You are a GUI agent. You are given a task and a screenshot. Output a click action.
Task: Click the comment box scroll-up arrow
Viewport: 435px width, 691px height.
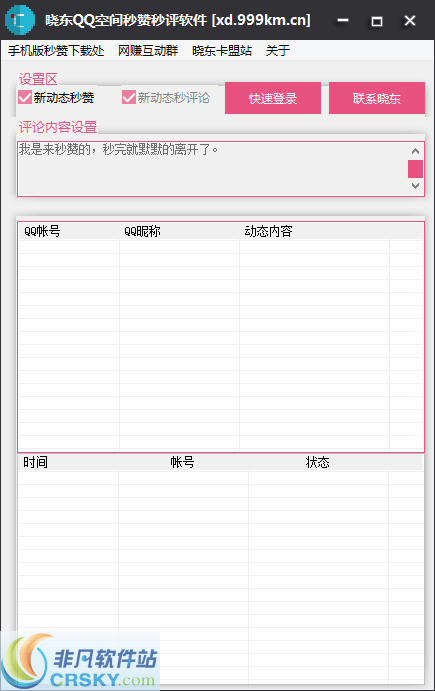(x=415, y=151)
